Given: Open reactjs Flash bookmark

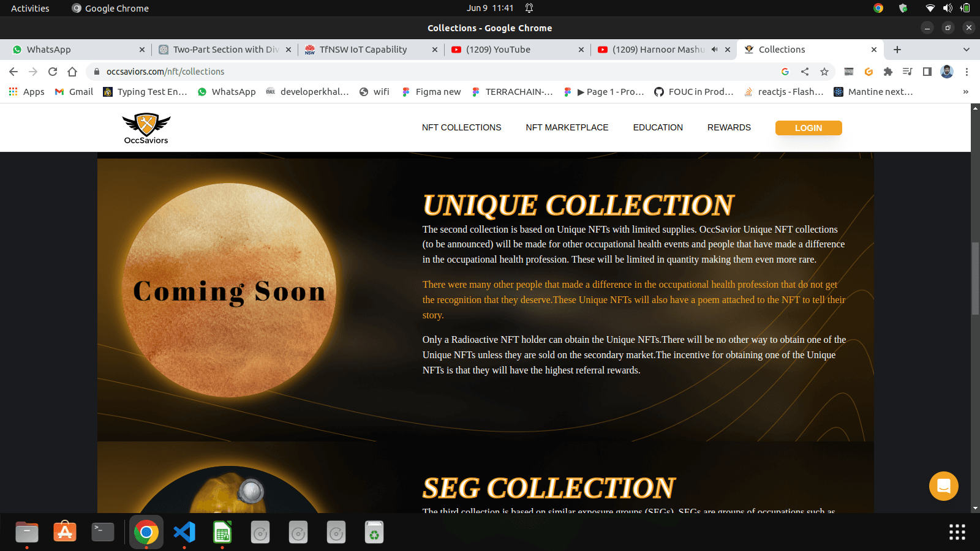Looking at the screenshot, I should click(784, 92).
